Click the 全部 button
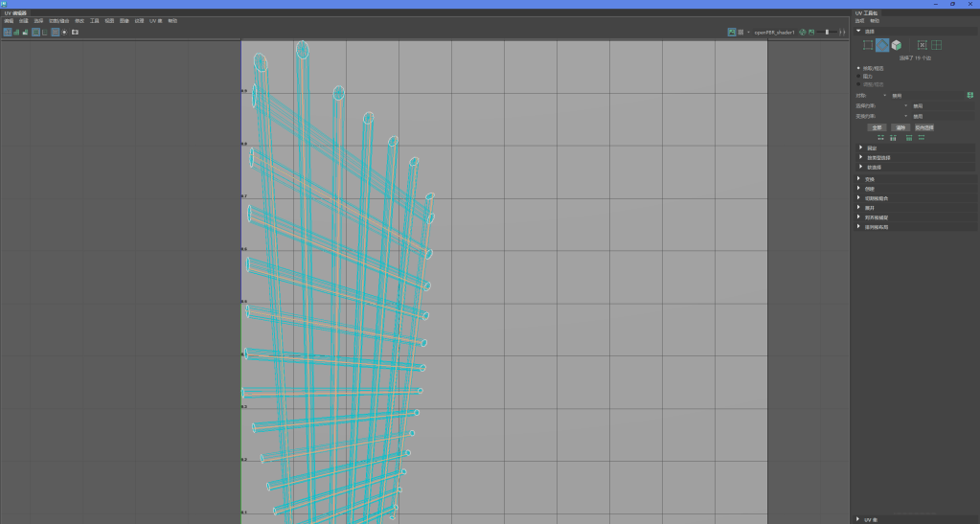The width and height of the screenshot is (980, 524). click(x=877, y=127)
